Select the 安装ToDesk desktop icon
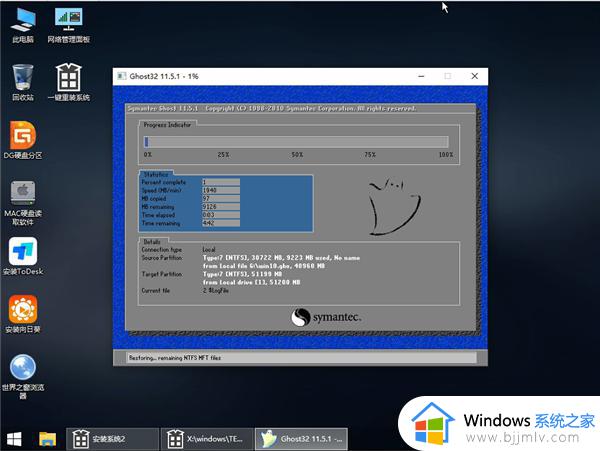This screenshot has width=600, height=451. click(23, 256)
